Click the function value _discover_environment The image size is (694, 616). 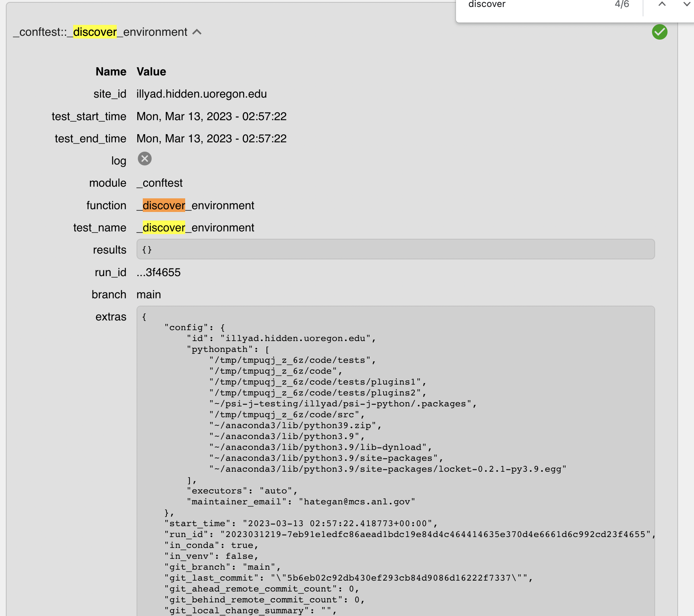pos(195,205)
